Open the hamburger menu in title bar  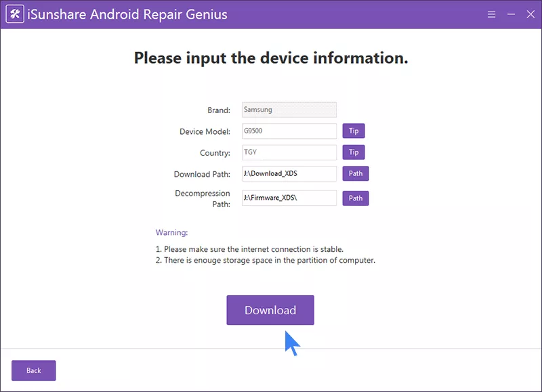point(491,14)
